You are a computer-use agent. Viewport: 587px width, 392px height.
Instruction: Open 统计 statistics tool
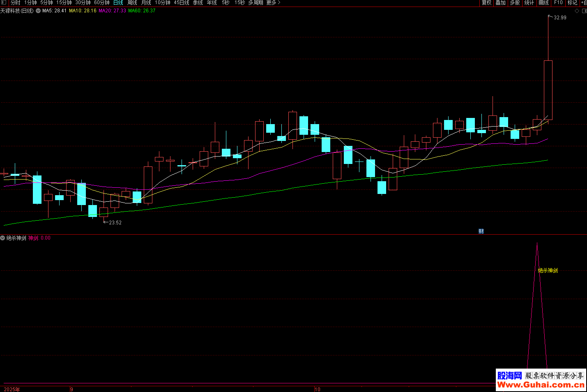(529, 3)
